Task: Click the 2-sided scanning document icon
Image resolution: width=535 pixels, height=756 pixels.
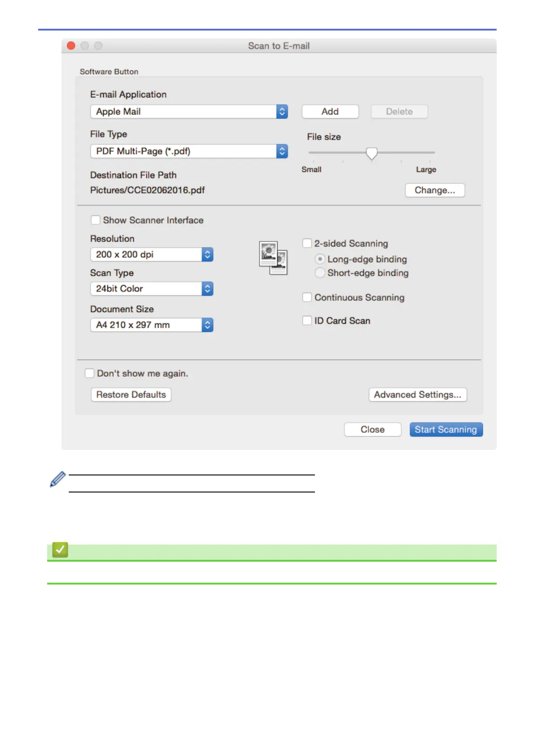Action: click(x=273, y=258)
